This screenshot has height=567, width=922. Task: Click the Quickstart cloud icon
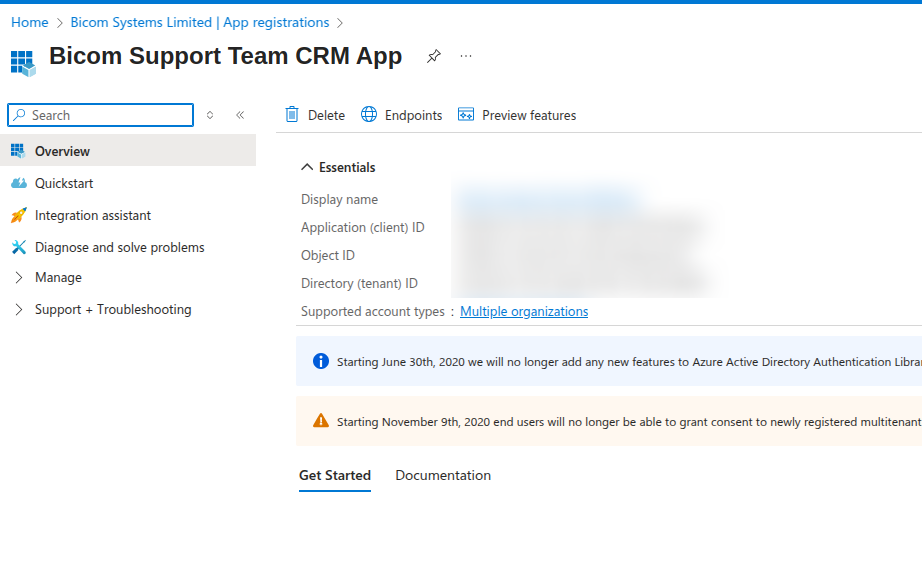(x=19, y=183)
